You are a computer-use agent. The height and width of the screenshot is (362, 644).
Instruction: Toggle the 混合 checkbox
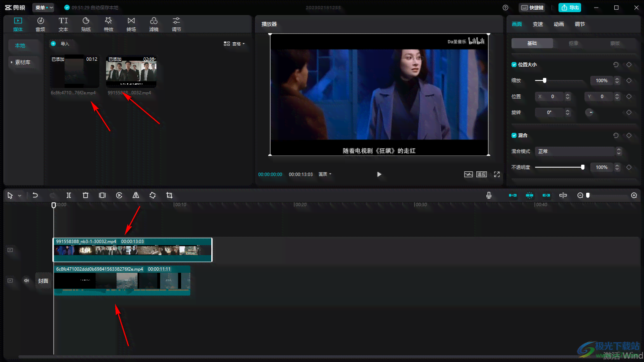[514, 135]
